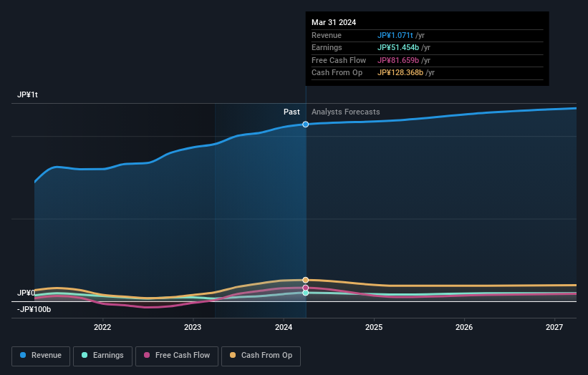Click the JP¥0 y-axis label
Viewport: 588px width, 375px height.
26,293
